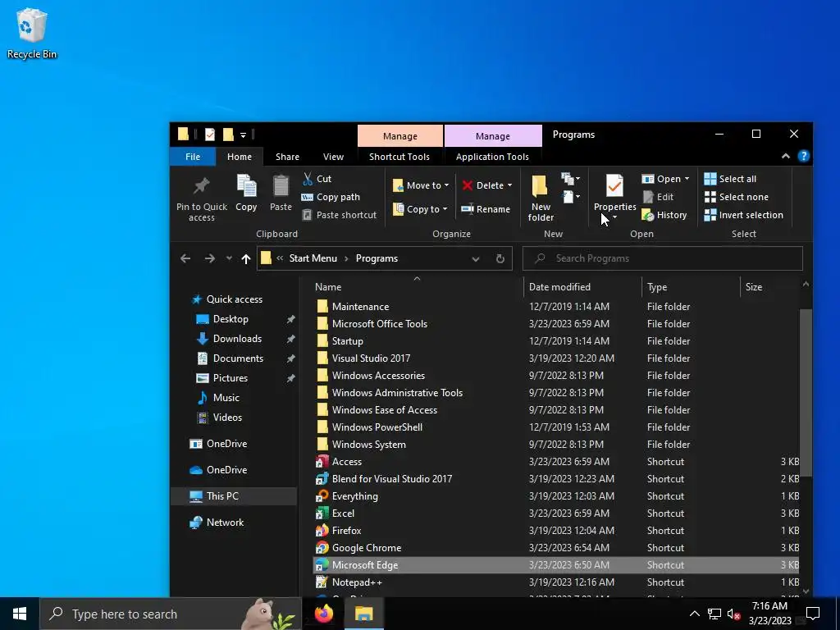Click Select none

point(736,197)
